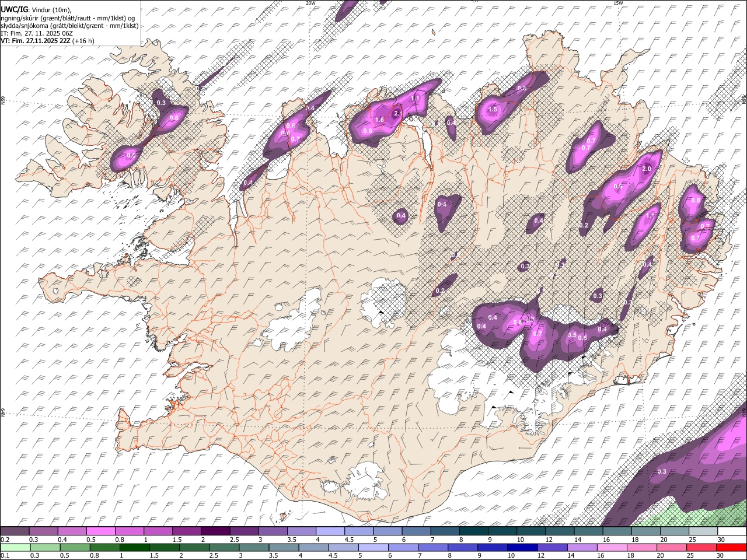This screenshot has width=747, height=560.
Task: Click the '15W' longitude label at the top
Action: pos(618,3)
